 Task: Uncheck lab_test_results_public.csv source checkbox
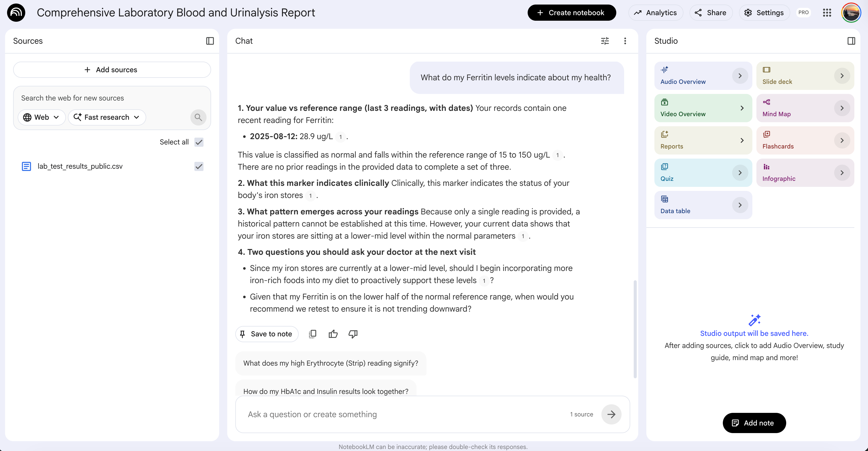[x=199, y=166]
